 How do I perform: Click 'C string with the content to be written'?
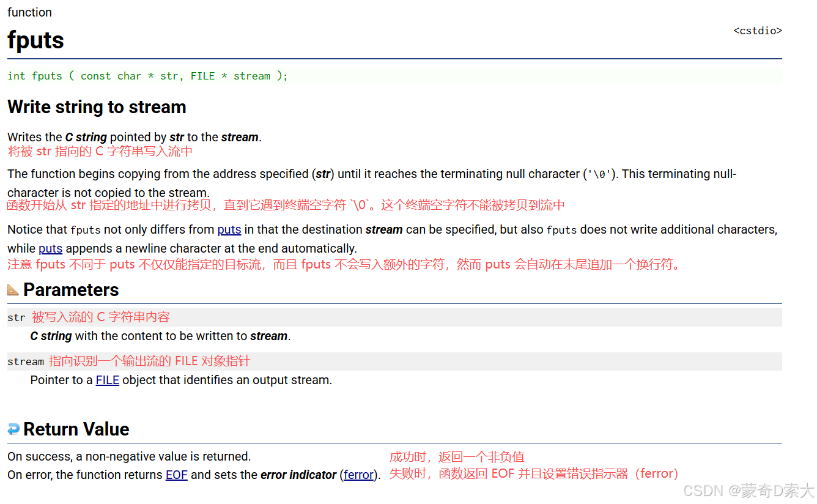coord(160,336)
